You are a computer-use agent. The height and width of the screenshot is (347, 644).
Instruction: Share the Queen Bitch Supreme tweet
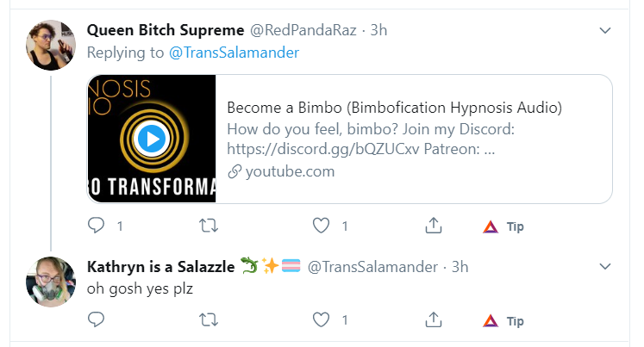434,226
